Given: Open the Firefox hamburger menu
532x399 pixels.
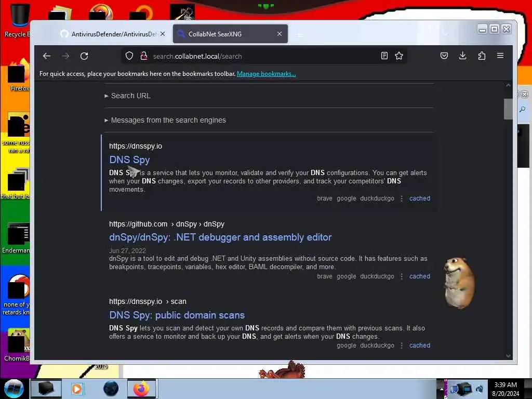Looking at the screenshot, I should 500,56.
